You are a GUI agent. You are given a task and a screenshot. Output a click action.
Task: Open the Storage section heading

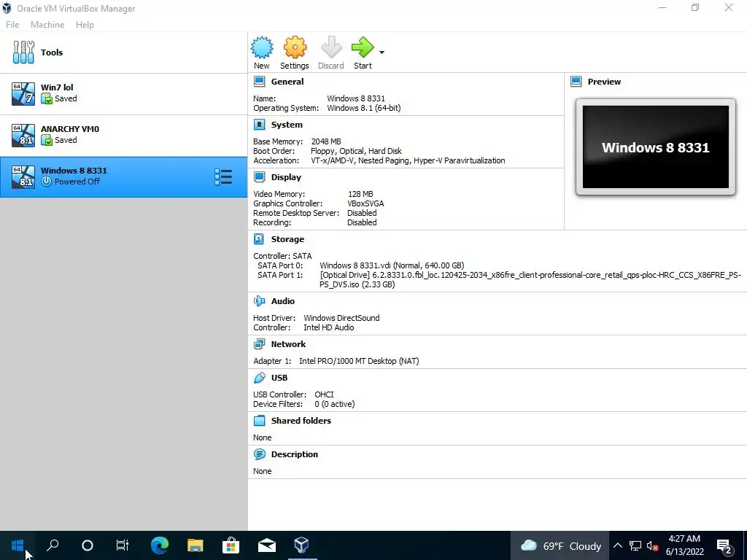tap(287, 239)
